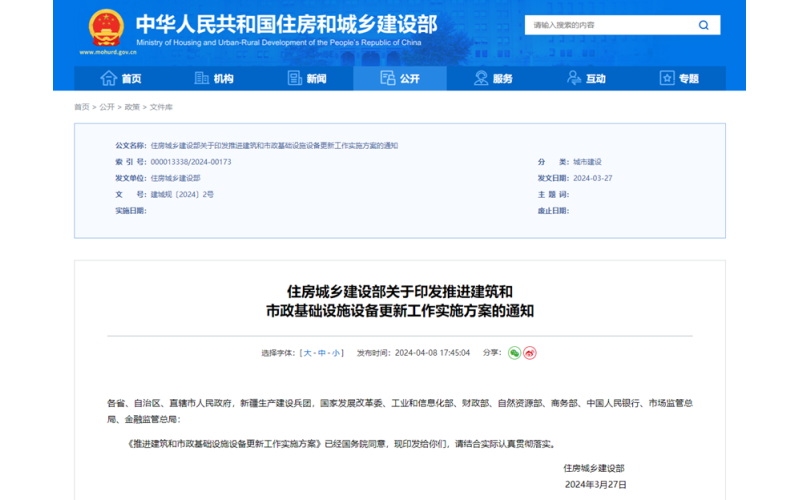The height and width of the screenshot is (500, 800).
Task: Open the 新闻 navigation tab
Action: (307, 78)
